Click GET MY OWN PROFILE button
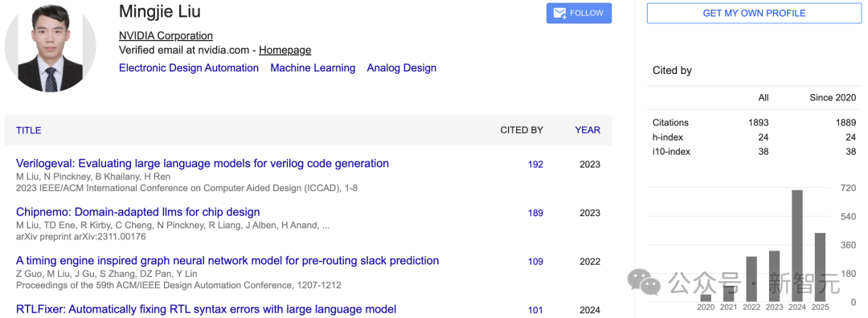Viewport: 868px width, 318px height. coord(754,14)
